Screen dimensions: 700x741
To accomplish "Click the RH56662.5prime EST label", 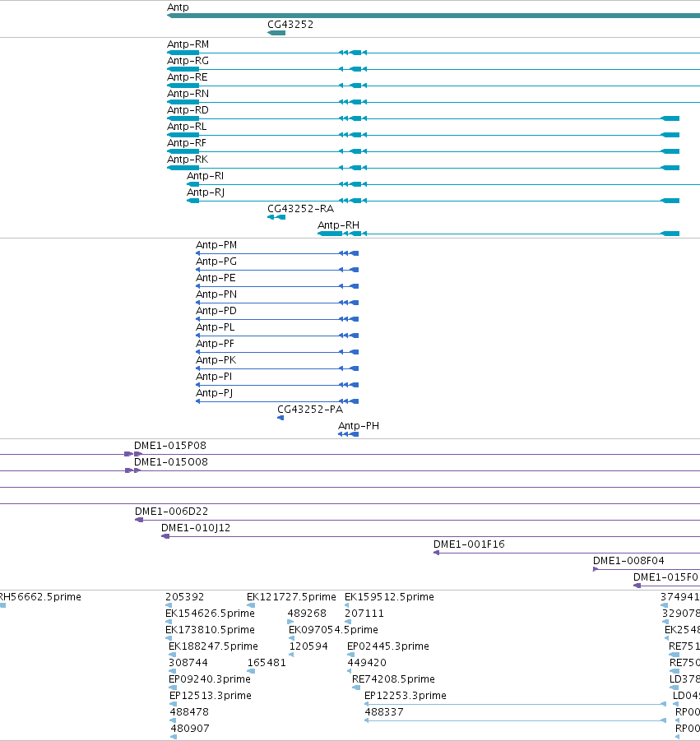I will pyautogui.click(x=40, y=597).
